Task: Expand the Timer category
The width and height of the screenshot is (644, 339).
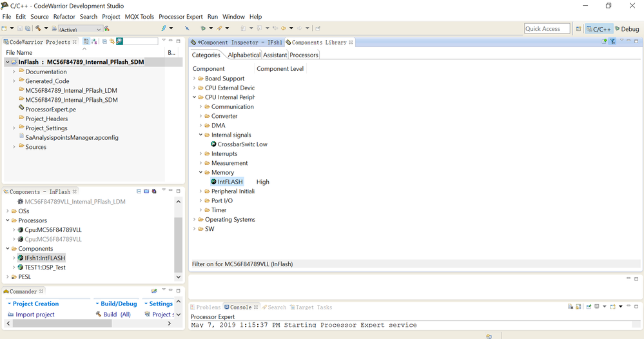Action: (201, 209)
